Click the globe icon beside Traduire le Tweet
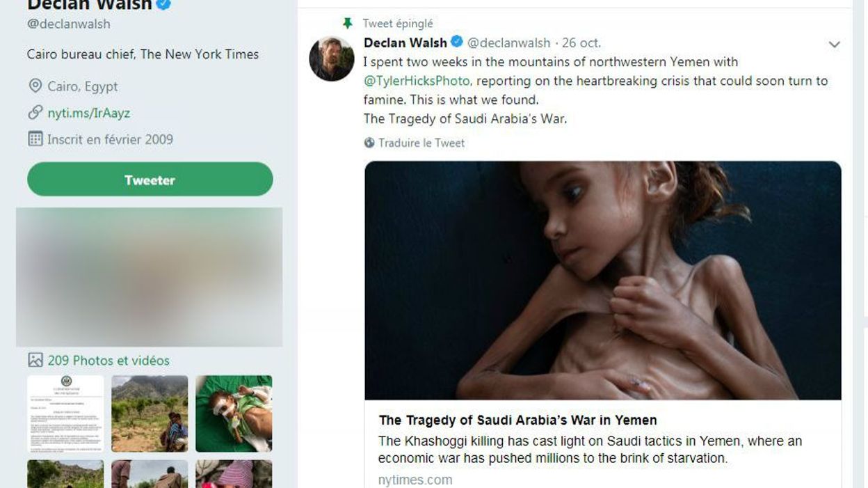This screenshot has height=488, width=868. pyautogui.click(x=369, y=143)
